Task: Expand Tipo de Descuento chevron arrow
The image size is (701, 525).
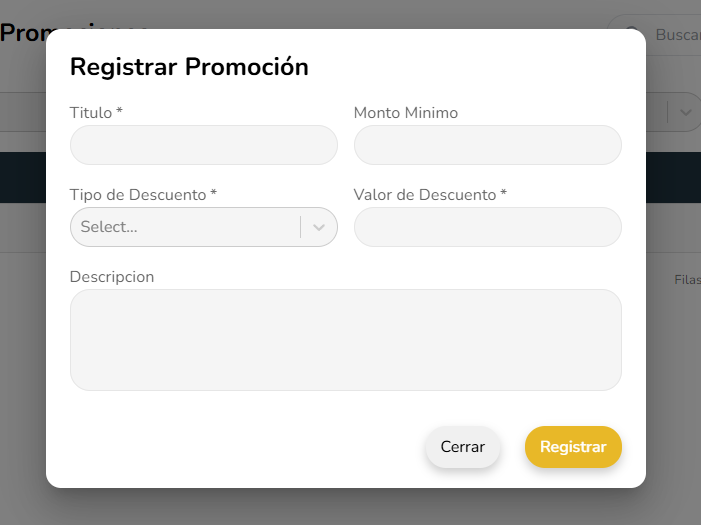Action: click(319, 227)
